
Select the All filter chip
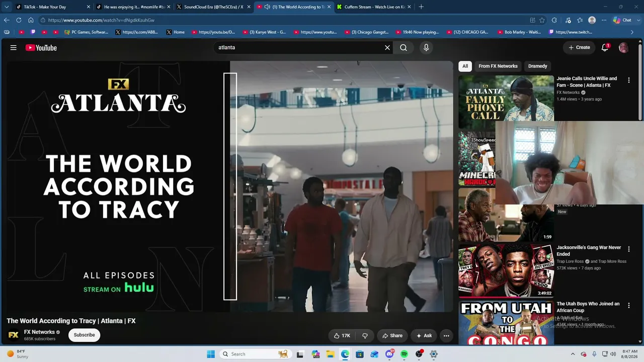[465, 66]
